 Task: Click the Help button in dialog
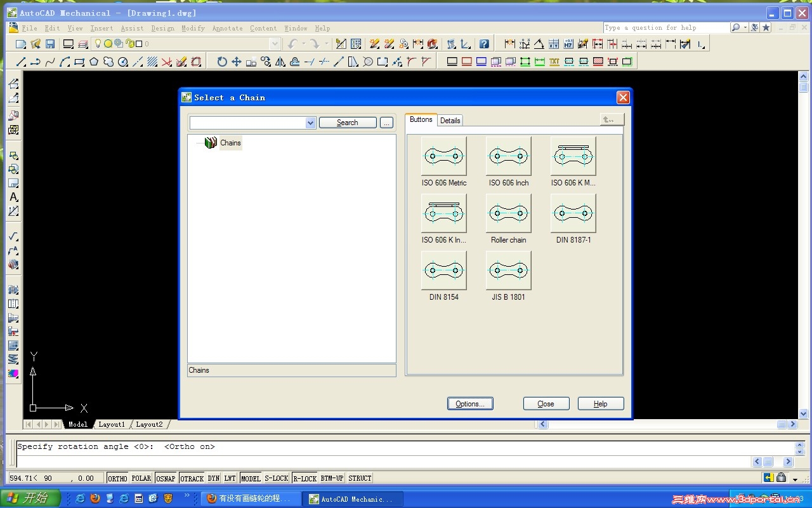click(601, 404)
